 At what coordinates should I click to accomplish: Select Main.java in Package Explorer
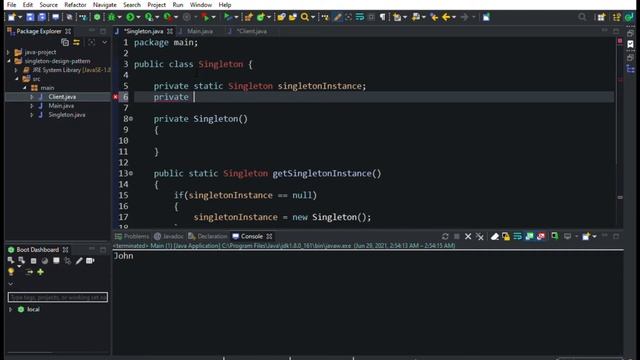click(61, 106)
